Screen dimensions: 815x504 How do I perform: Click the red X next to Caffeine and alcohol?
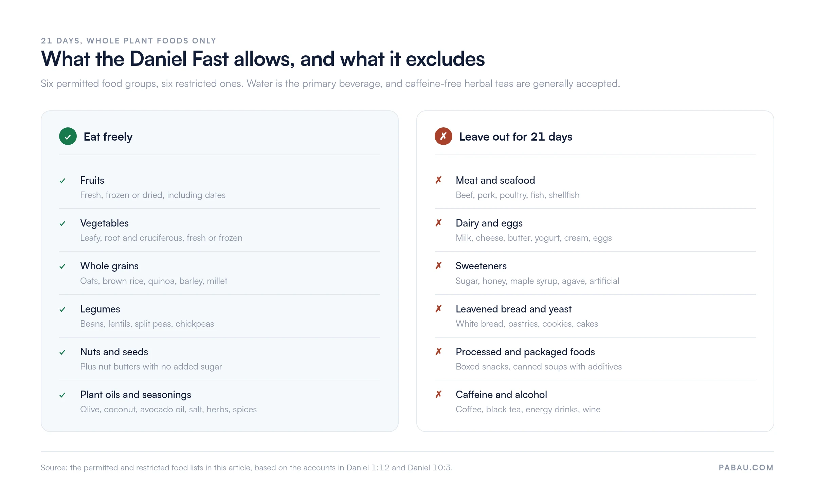pyautogui.click(x=438, y=394)
